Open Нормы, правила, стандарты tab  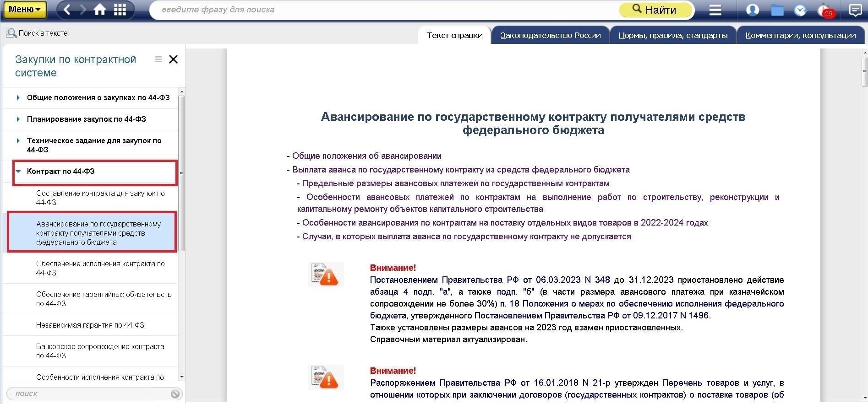pyautogui.click(x=673, y=35)
